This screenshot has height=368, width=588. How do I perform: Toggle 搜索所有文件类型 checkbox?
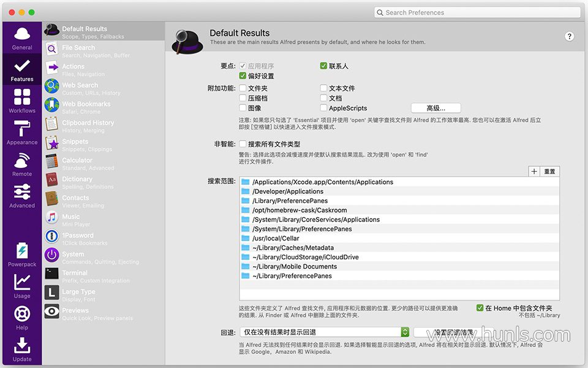tap(243, 144)
